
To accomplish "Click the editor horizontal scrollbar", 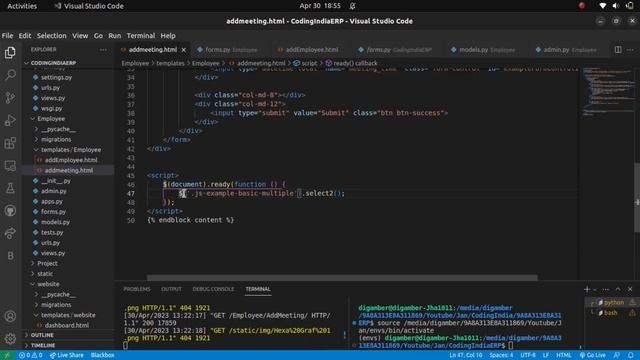I will coord(342,278).
